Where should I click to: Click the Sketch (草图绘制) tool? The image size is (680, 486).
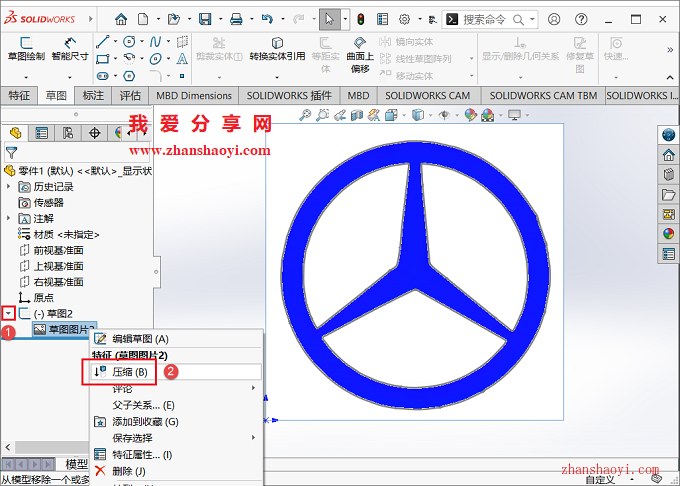point(26,49)
